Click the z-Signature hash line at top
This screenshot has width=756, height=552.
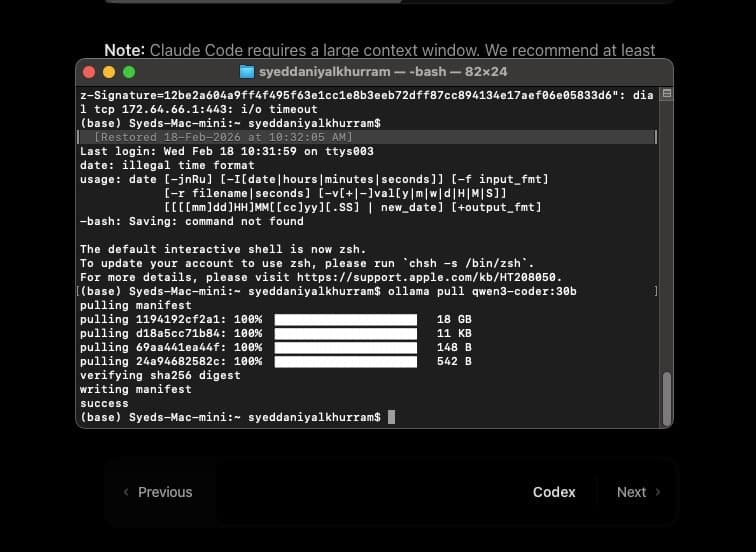(366, 95)
